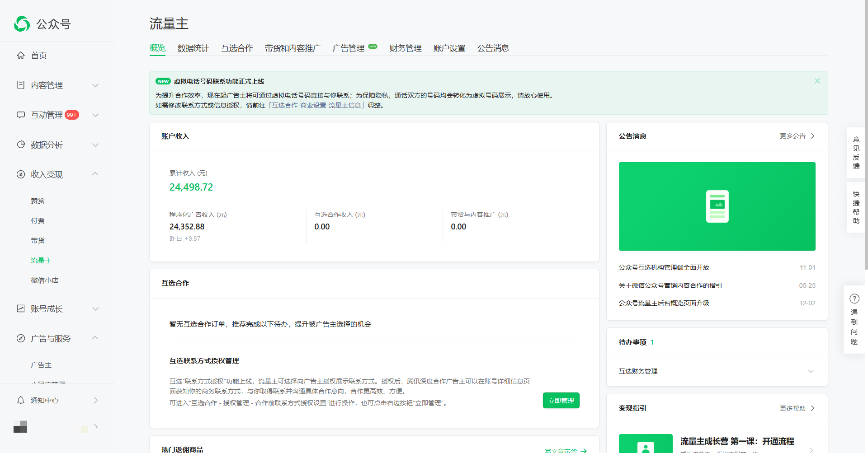
Task: Switch to the 数据统计 tab
Action: click(193, 48)
